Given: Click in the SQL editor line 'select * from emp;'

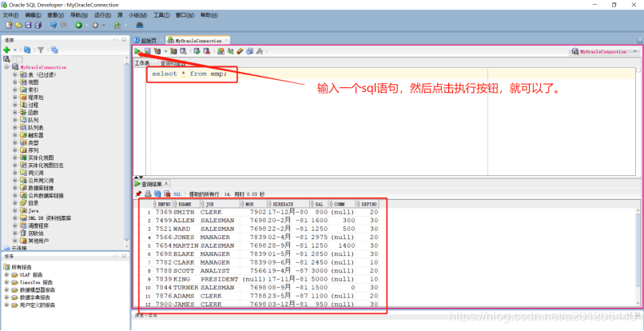Looking at the screenshot, I should click(189, 74).
